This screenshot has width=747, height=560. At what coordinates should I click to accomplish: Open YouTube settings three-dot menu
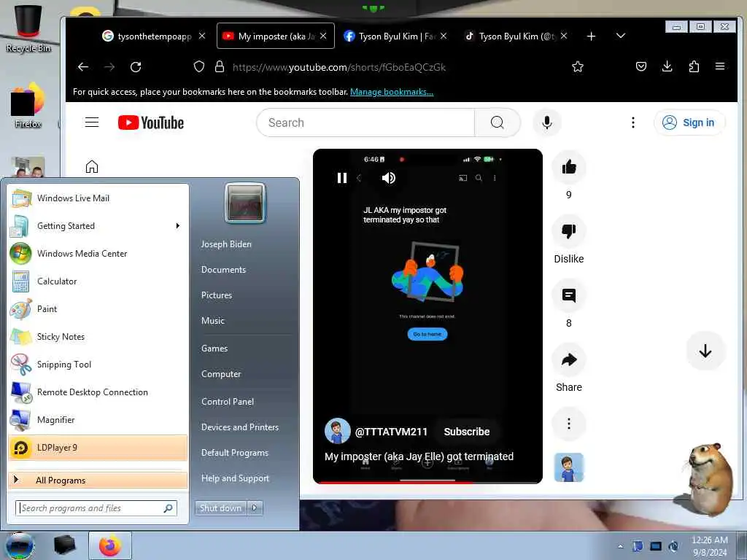click(632, 122)
